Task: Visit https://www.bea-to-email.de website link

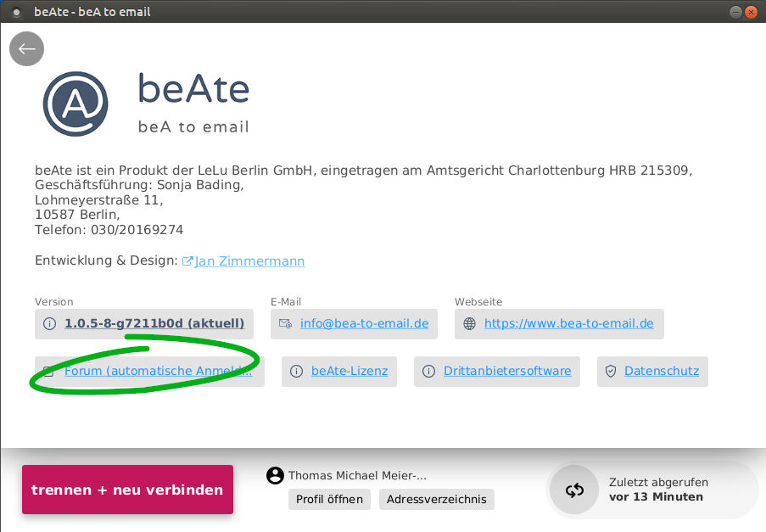Action: [568, 323]
